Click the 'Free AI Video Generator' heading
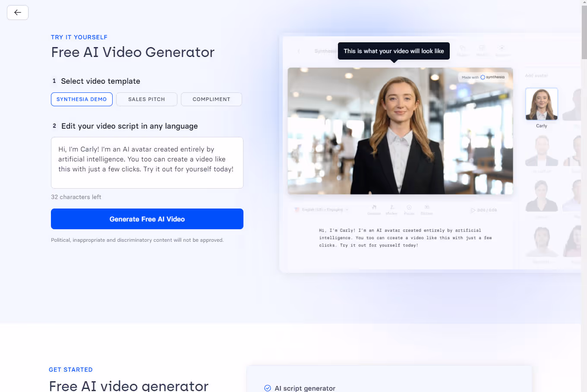Image resolution: width=587 pixels, height=392 pixels. [133, 52]
